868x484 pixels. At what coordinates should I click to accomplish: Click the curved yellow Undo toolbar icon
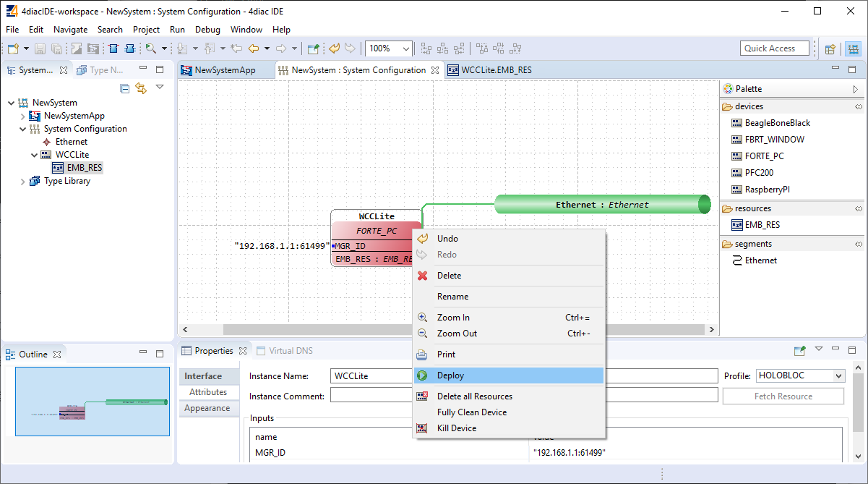[x=334, y=48]
